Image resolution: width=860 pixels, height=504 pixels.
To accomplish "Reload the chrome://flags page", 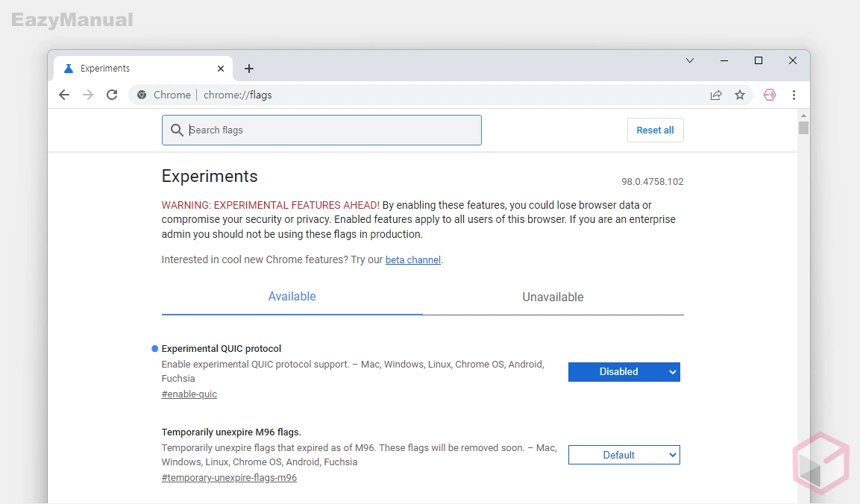I will pyautogui.click(x=112, y=95).
